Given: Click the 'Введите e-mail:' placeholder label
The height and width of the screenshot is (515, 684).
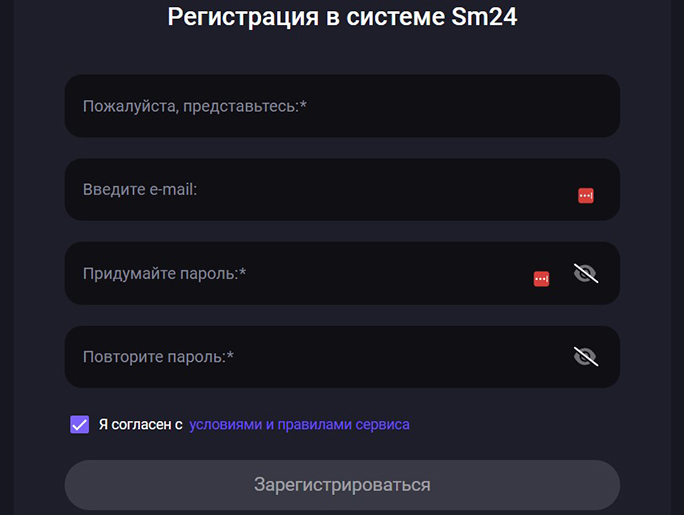Looking at the screenshot, I should 140,189.
